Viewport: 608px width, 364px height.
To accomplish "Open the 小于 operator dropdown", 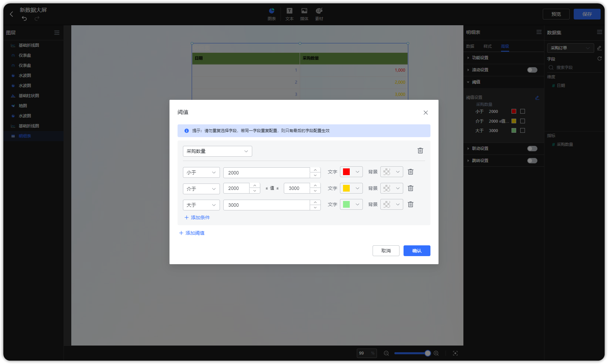I will coord(201,172).
